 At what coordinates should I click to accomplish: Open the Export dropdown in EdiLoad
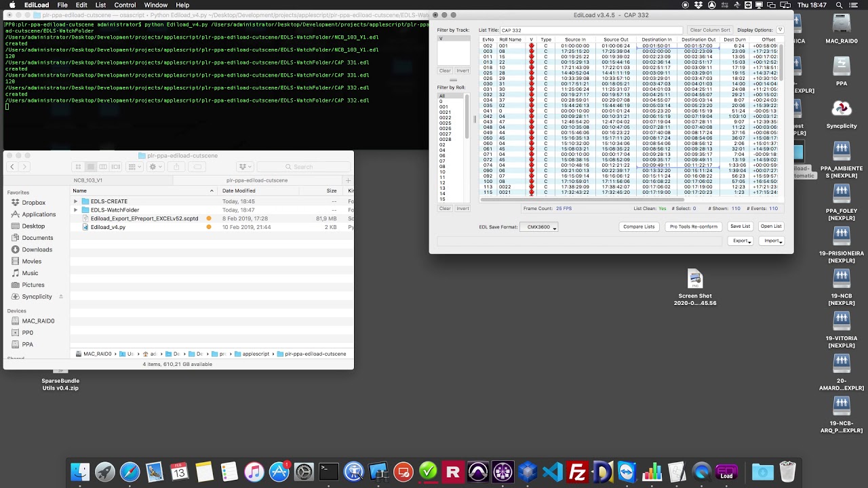[x=741, y=241]
